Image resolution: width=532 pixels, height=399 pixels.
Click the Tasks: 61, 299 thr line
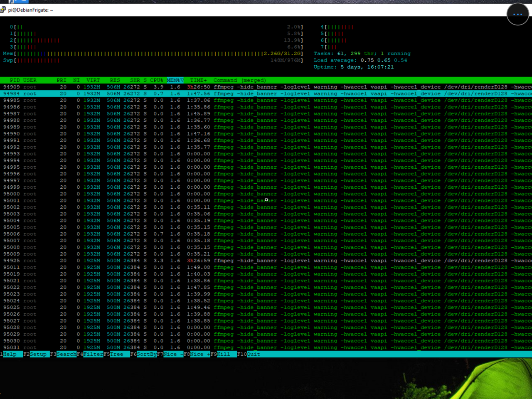362,54
